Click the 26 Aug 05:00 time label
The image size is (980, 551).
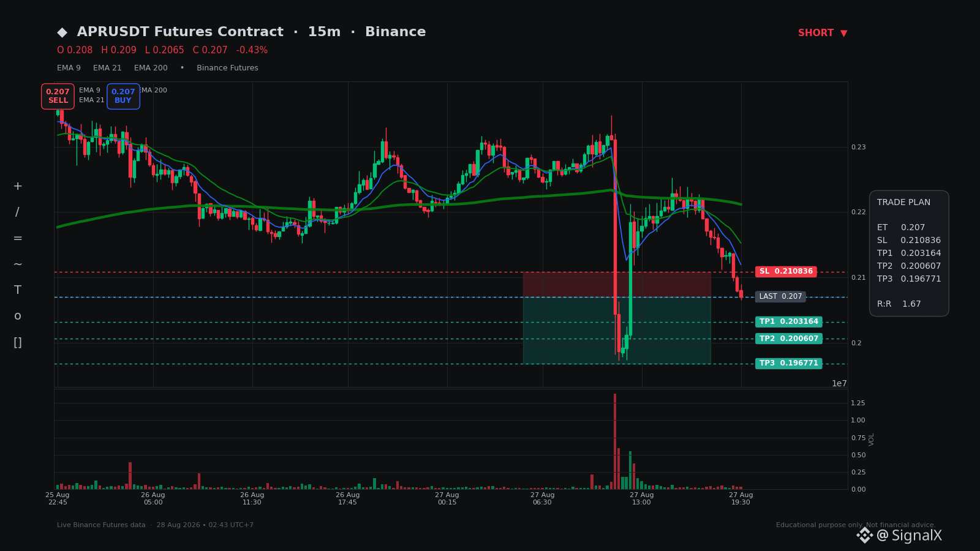point(153,498)
